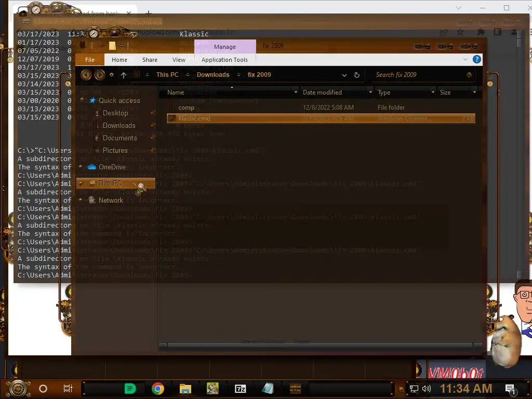Open the notepad icon on the taskbar
This screenshot has width=532, height=399.
tap(268, 389)
